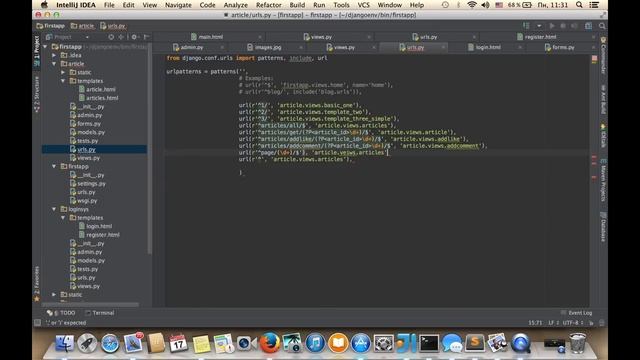Collapse the firstapp root project node
This screenshot has height=360, width=640.
point(45,47)
